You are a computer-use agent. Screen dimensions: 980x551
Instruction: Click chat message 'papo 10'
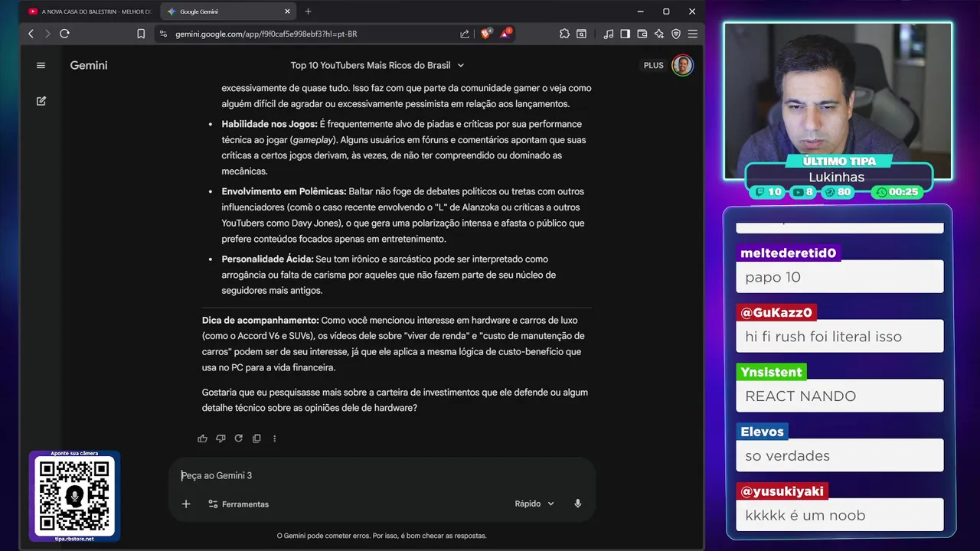773,277
